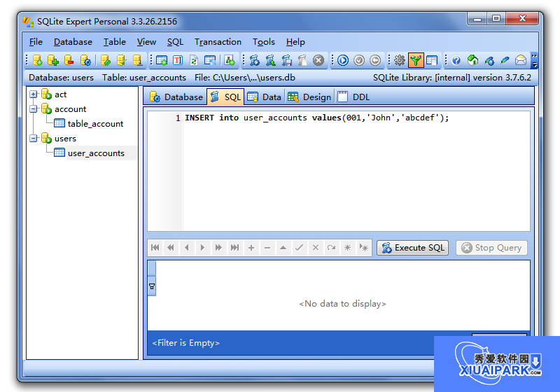Switch to the SQL tab
The width and height of the screenshot is (560, 392).
225,97
